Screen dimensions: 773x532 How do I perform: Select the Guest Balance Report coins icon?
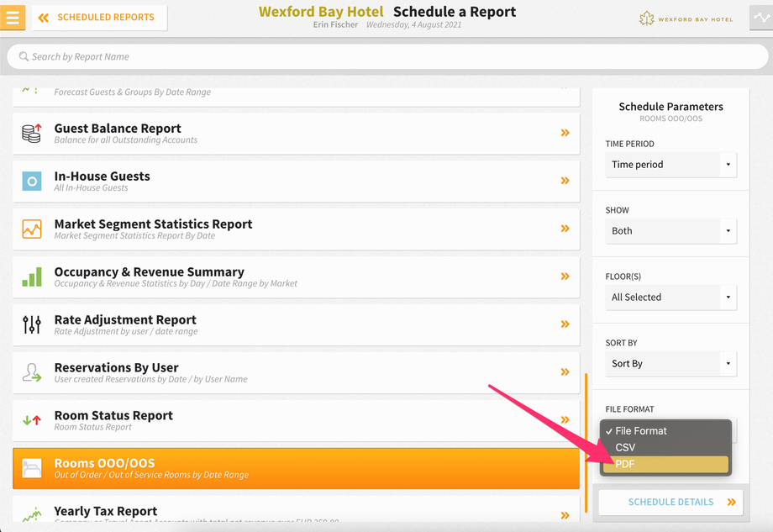pyautogui.click(x=32, y=134)
